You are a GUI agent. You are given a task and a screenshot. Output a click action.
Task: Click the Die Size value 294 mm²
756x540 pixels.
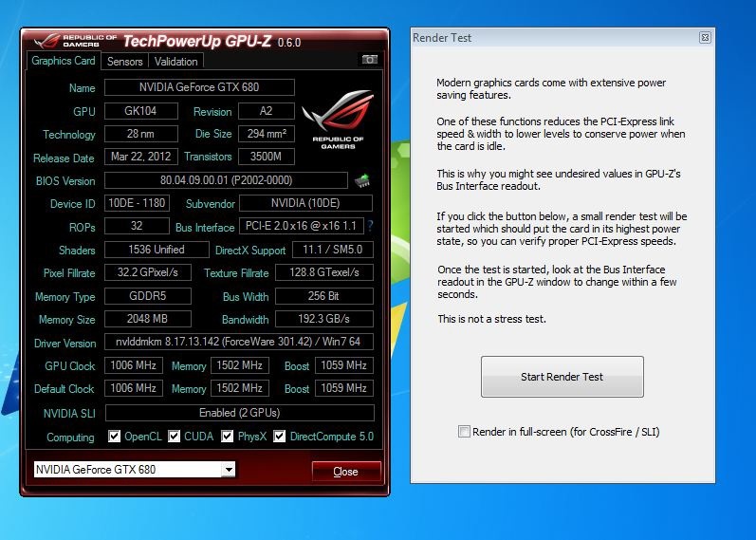(267, 134)
